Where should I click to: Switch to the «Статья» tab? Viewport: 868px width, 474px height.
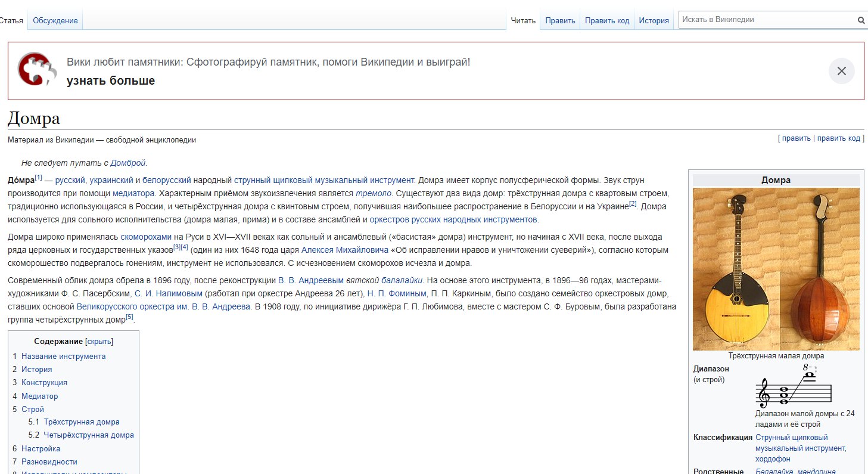pos(11,20)
